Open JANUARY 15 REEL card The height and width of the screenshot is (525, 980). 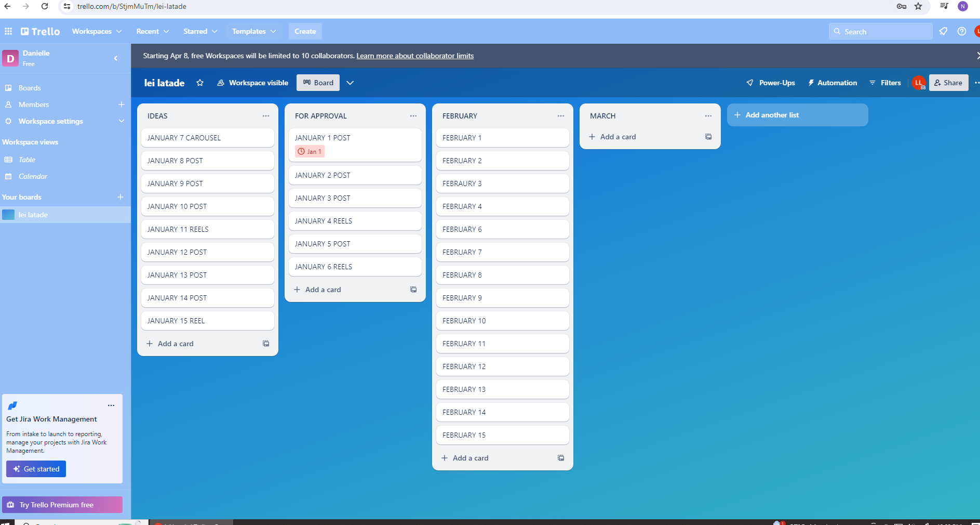pos(208,321)
